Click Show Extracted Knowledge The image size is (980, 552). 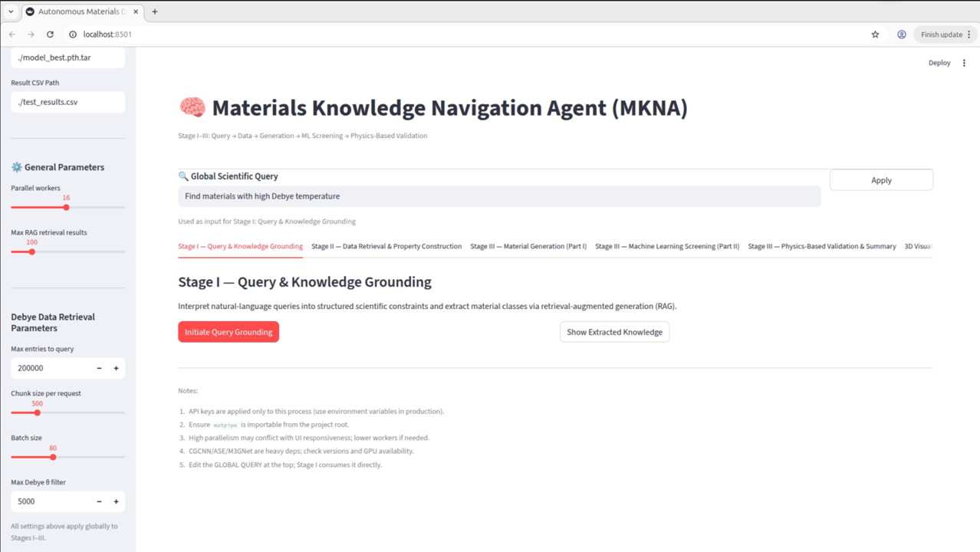[614, 331]
